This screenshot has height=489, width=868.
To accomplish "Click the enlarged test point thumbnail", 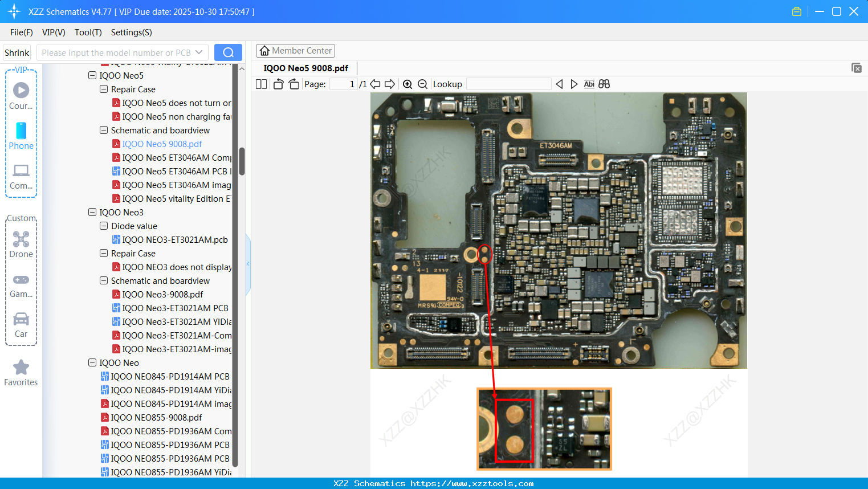I will click(544, 429).
